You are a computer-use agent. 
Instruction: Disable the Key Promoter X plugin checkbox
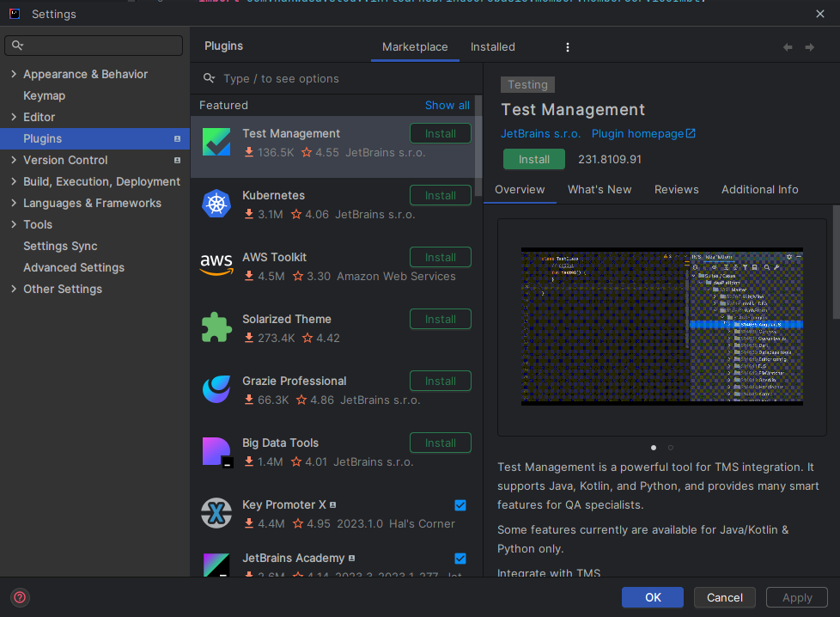[x=460, y=505]
